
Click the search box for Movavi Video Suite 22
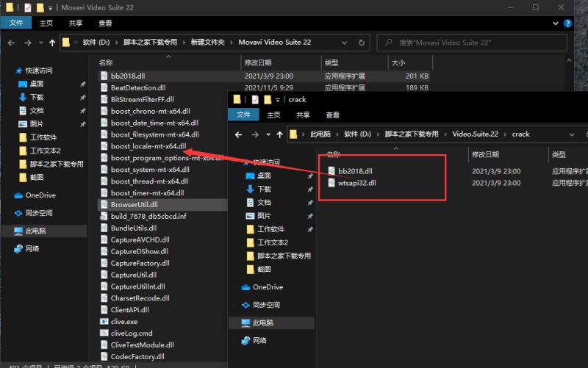tap(472, 43)
